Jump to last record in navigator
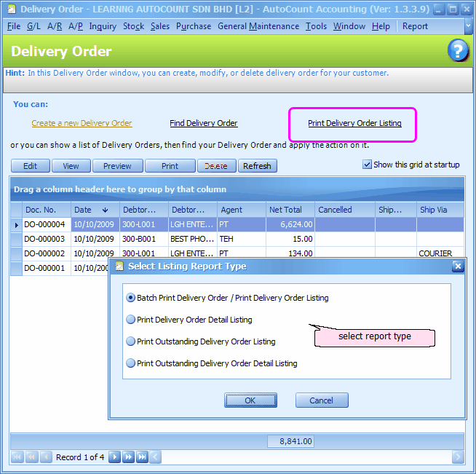The height and width of the screenshot is (474, 476). coord(142,457)
